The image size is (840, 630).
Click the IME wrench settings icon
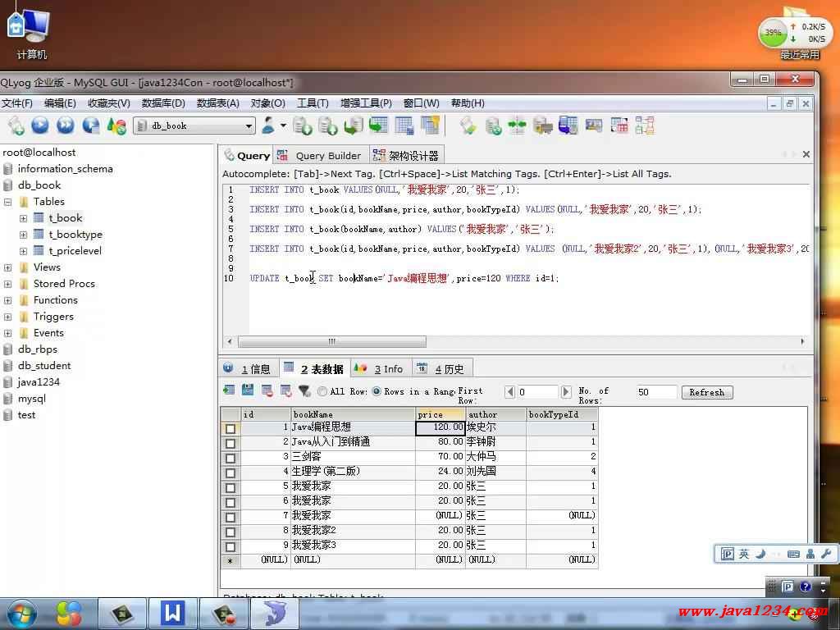click(826, 554)
